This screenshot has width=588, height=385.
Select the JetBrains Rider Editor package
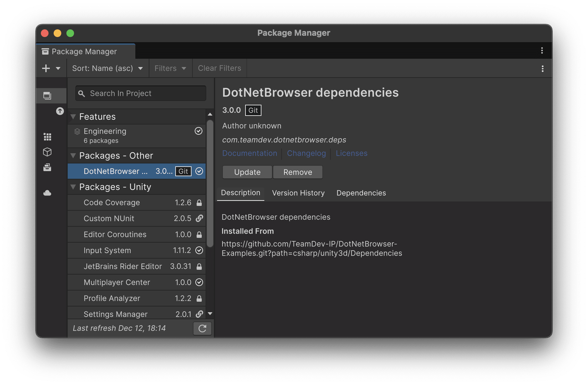pos(137,267)
